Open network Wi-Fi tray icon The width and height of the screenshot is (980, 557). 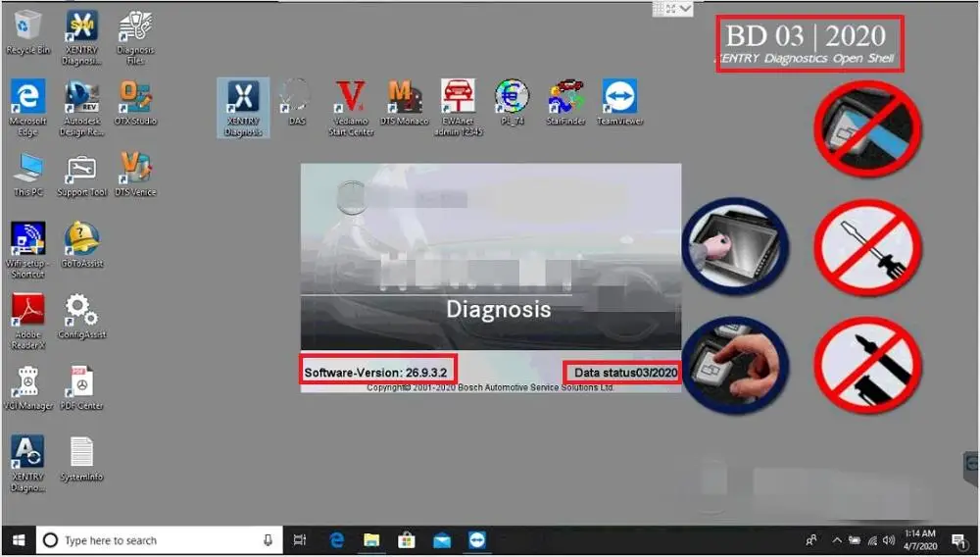click(x=872, y=540)
